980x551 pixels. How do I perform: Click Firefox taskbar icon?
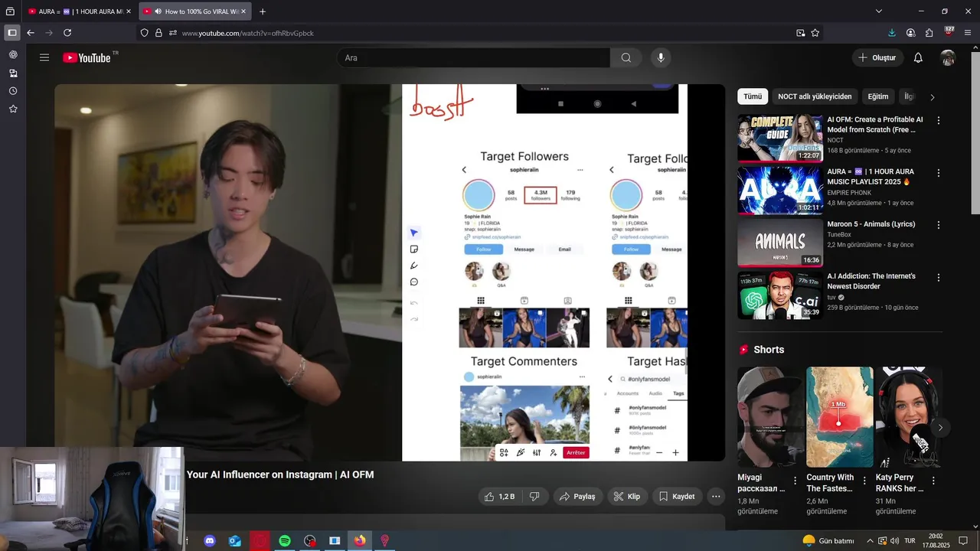coord(360,541)
